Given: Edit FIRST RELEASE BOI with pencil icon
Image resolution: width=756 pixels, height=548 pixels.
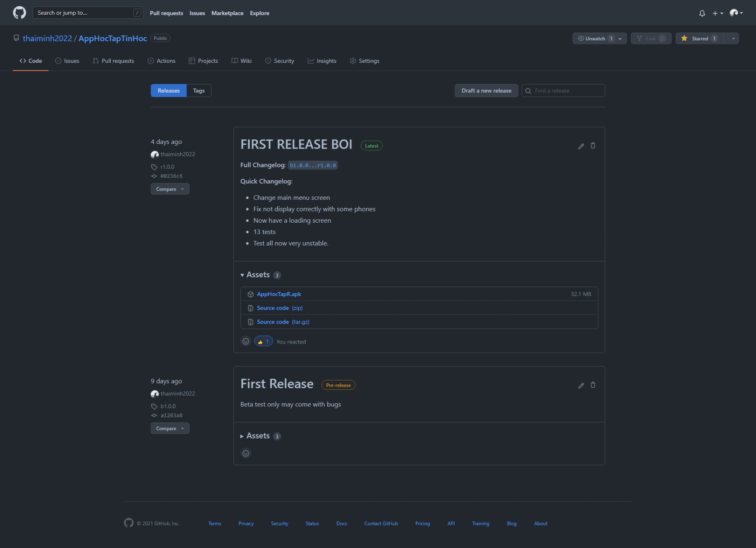Looking at the screenshot, I should coord(581,146).
